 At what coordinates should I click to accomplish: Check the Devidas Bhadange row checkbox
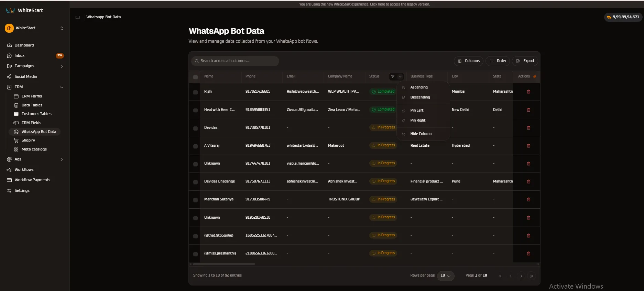coord(195,182)
